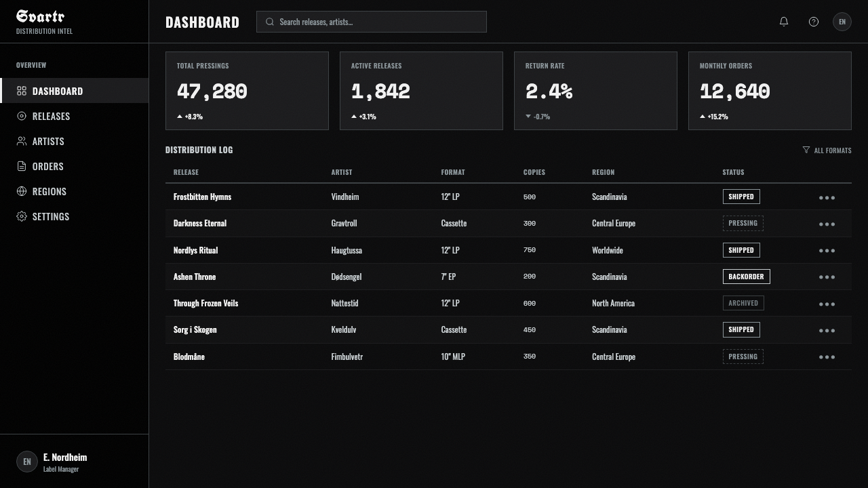Navigate to Orders
The image size is (868, 488).
[x=75, y=166]
